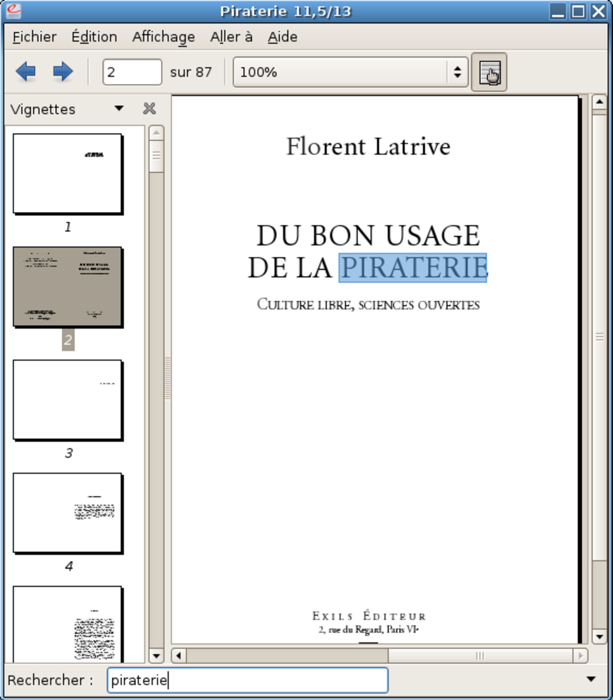Screen dimensions: 613x700
Task: Click the address line 2, rue du Regard
Action: click(x=368, y=630)
